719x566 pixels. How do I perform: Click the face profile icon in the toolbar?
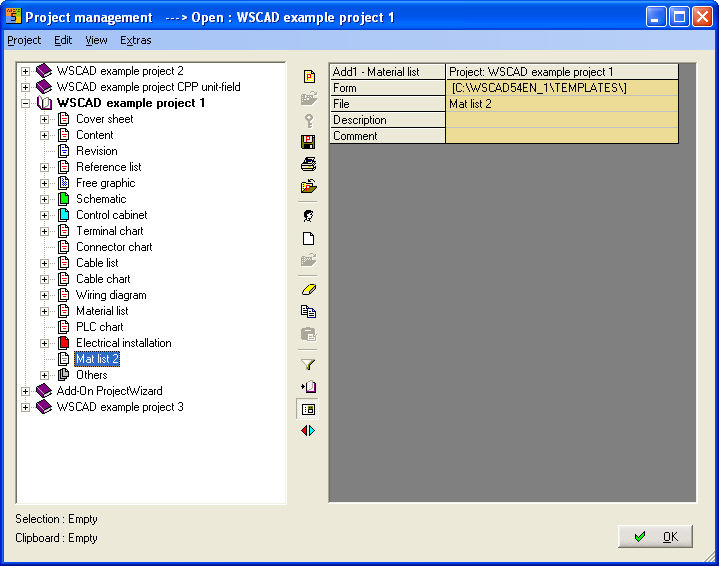[309, 216]
